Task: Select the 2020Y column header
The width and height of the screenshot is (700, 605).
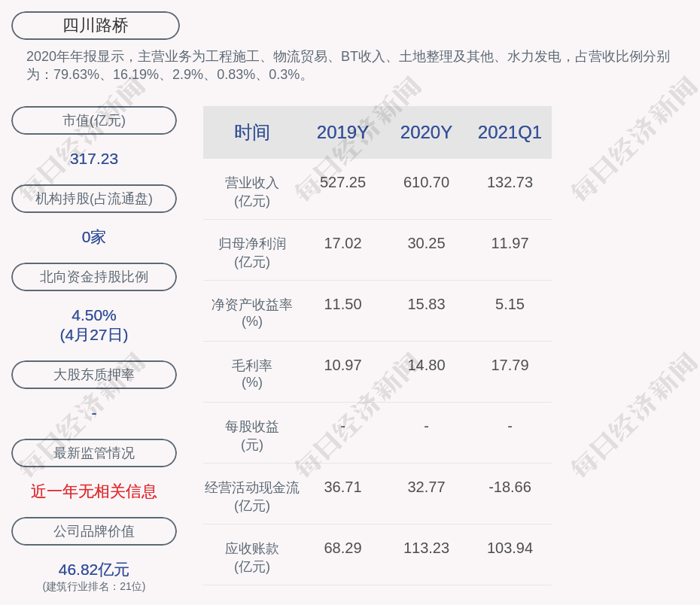Action: (426, 132)
